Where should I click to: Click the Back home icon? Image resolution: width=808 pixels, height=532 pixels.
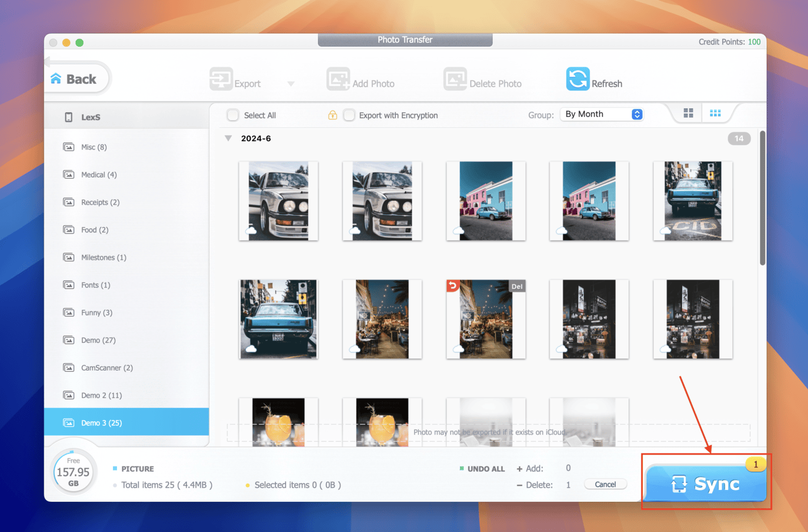click(x=56, y=79)
